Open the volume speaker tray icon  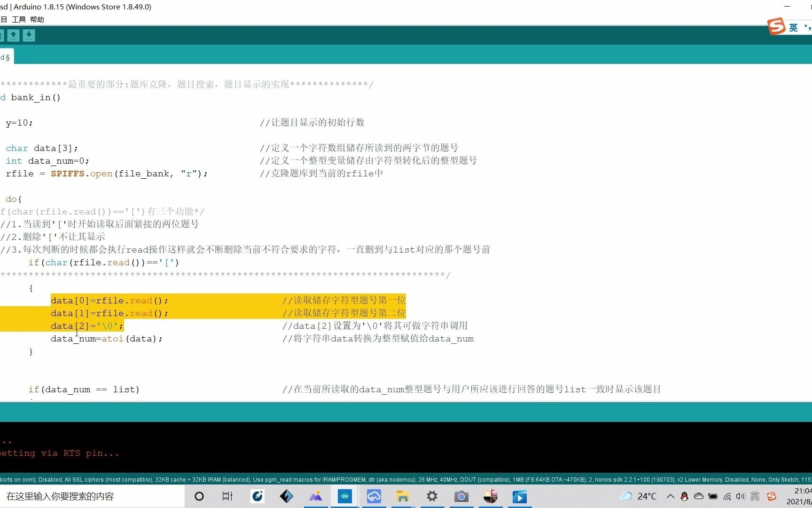[741, 496]
